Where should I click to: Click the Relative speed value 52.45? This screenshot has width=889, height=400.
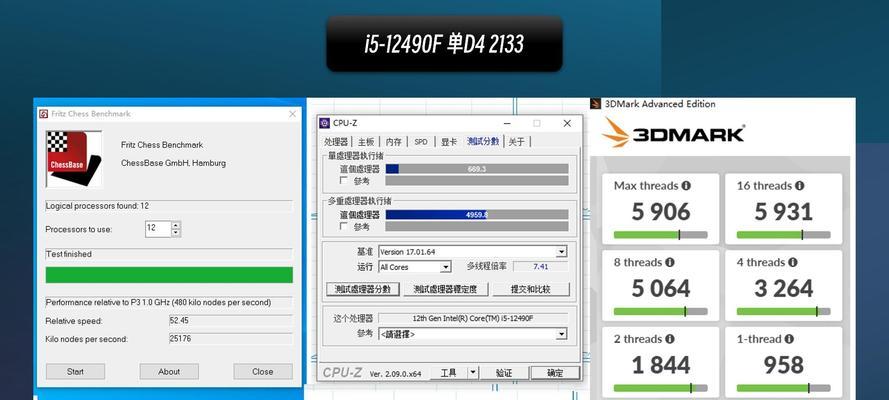(231, 321)
